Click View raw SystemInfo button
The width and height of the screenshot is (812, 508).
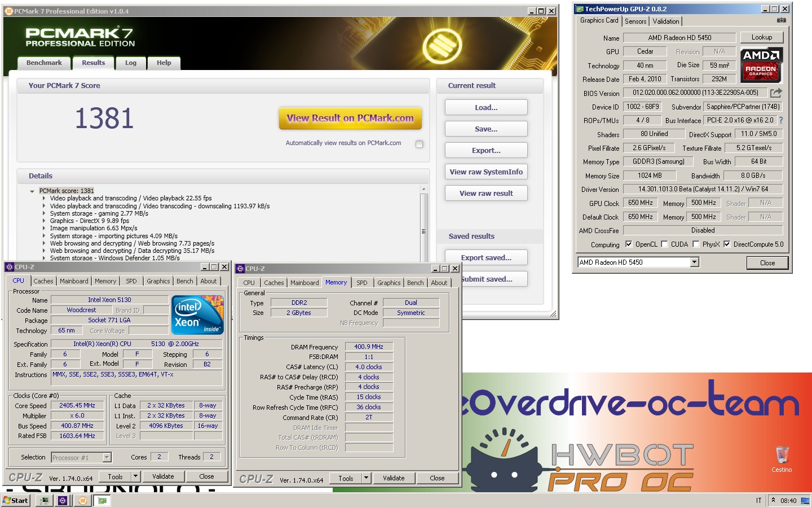(x=486, y=172)
